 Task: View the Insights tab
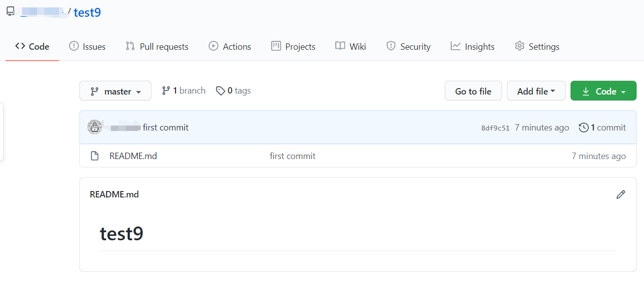tap(472, 47)
